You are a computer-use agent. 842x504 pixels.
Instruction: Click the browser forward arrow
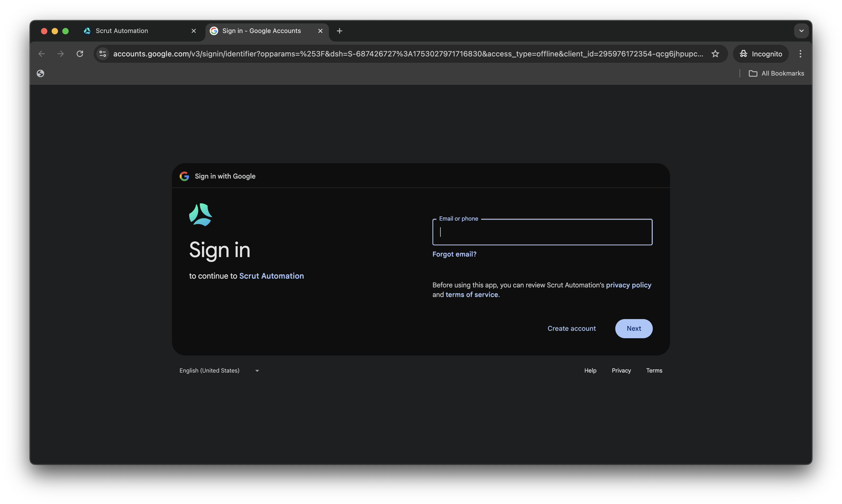tap(60, 54)
